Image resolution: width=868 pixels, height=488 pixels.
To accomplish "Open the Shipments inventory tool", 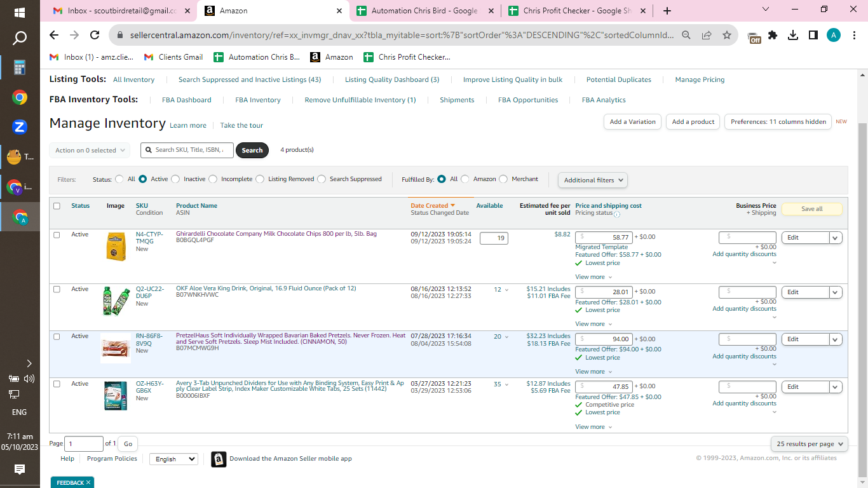I will (457, 100).
